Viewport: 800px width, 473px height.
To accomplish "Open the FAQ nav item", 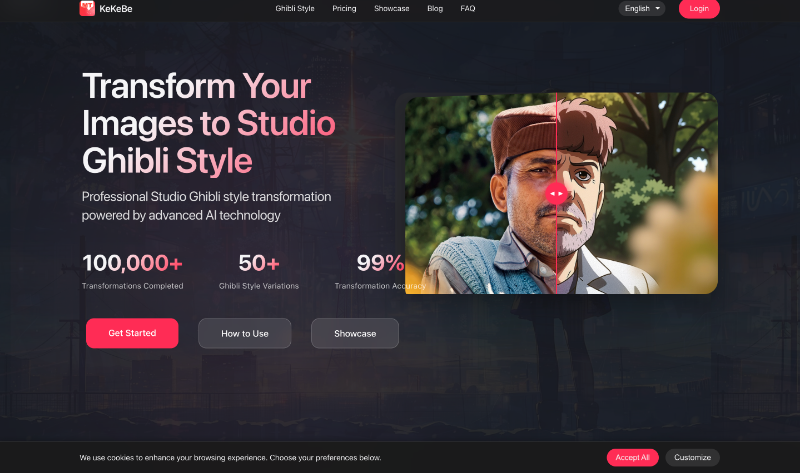I will pos(468,9).
